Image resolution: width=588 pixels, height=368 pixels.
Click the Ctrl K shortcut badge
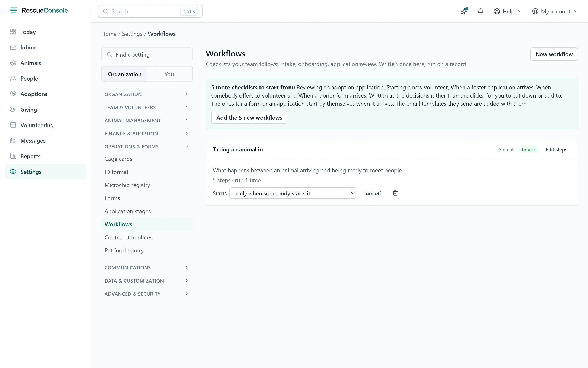(189, 11)
